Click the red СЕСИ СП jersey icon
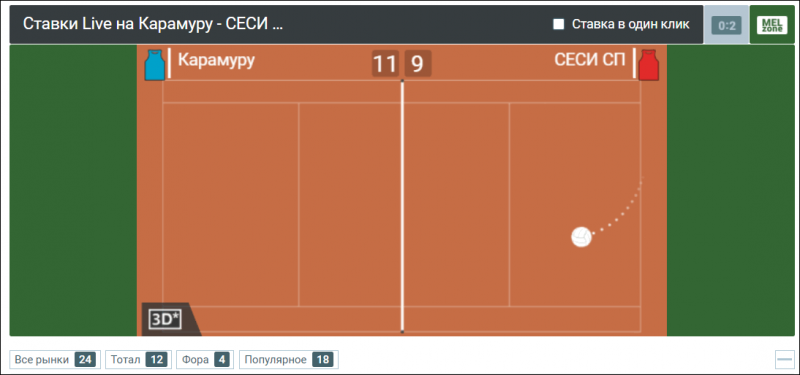This screenshot has width=800, height=375. tap(648, 65)
